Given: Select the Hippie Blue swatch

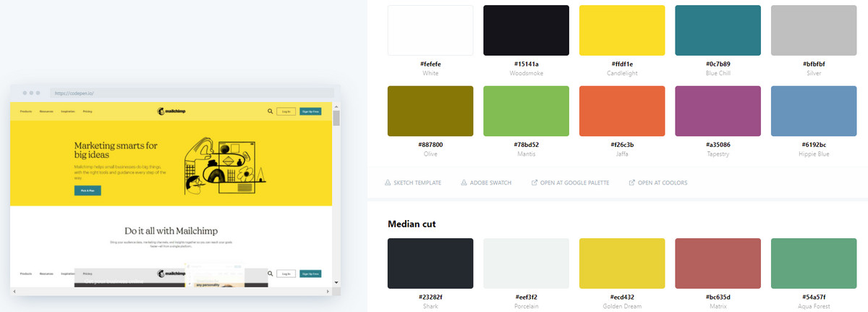Looking at the screenshot, I should click(x=814, y=111).
